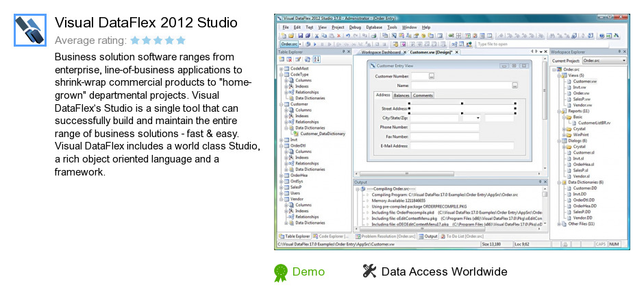Open the Debug menu

355,27
